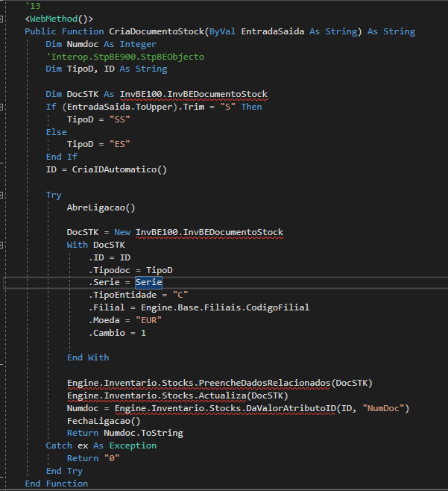
Task: Click the commented Interop.StpBE900.StpBEObjecto line
Action: coord(124,57)
